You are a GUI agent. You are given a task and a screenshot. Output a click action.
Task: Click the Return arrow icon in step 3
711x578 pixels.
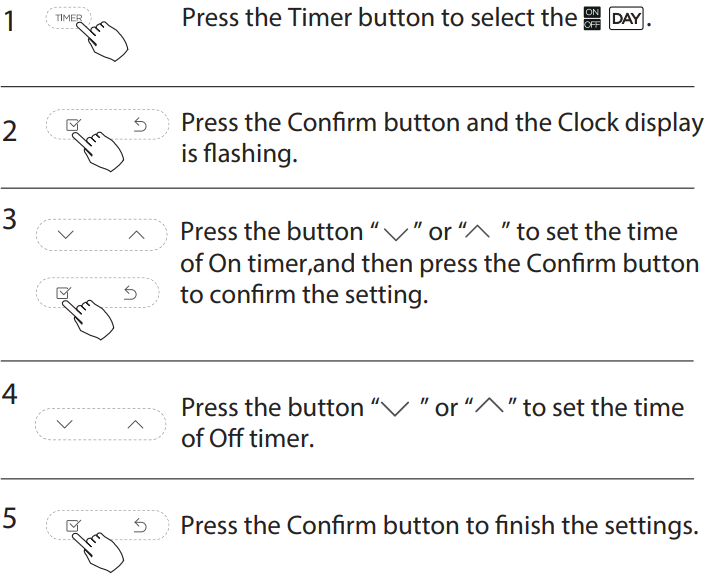click(x=131, y=293)
